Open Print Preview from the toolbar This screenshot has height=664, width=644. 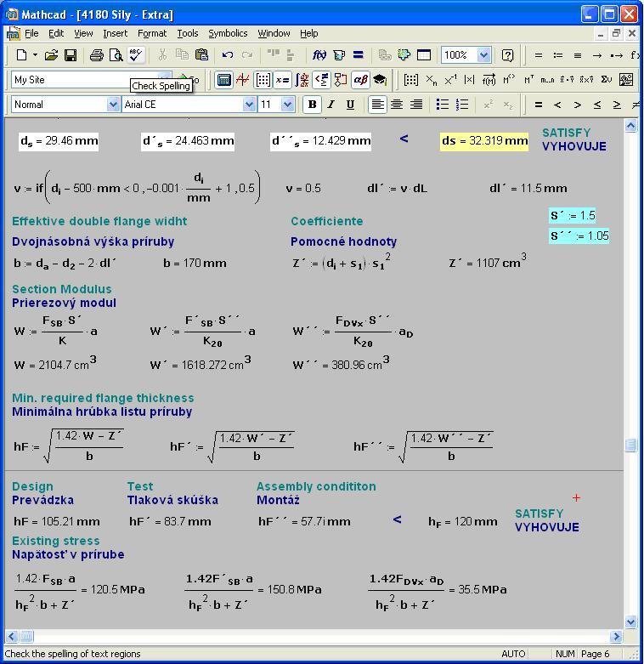pos(116,55)
